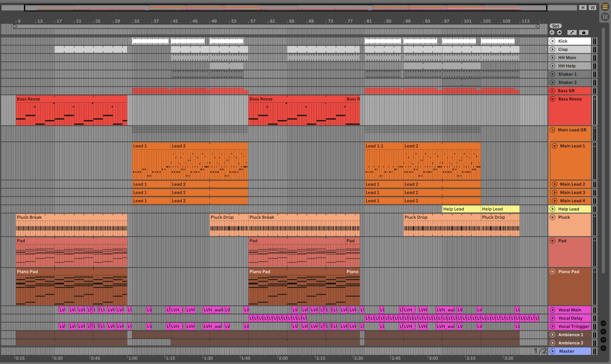Switch to Arrangement view via the horizontal lines icon
The width and height of the screenshot is (611, 364).
[605, 7]
